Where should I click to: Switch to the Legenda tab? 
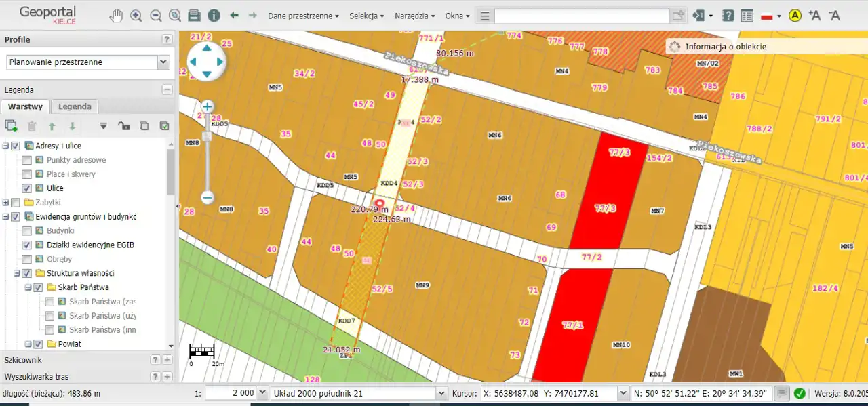[x=75, y=106]
